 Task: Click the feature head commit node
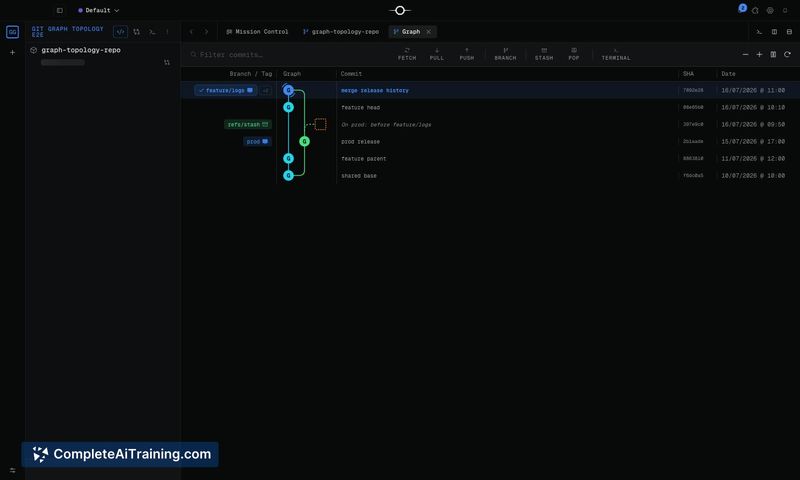pos(288,107)
